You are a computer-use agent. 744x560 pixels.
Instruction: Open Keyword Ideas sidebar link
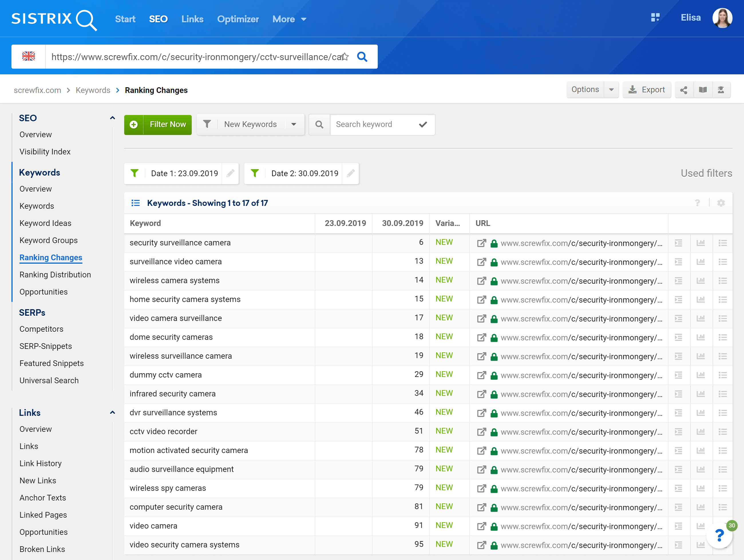[45, 223]
